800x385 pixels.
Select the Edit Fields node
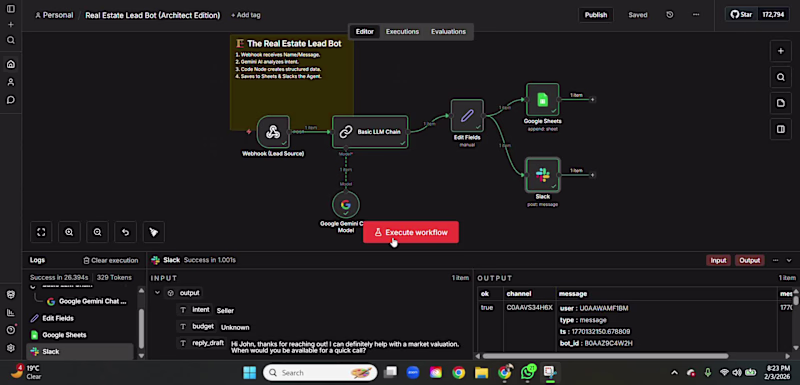(x=467, y=116)
